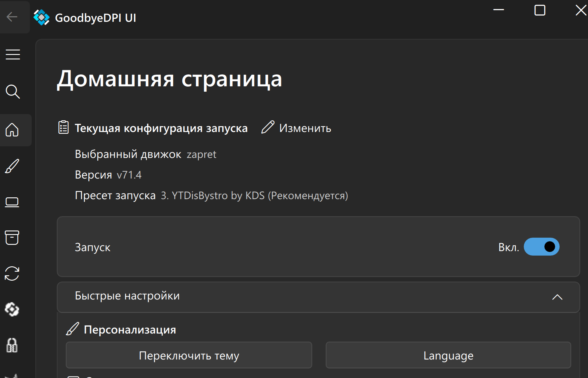This screenshot has width=588, height=378.
Task: Open the padlock sidebar icon
Action: point(12,345)
